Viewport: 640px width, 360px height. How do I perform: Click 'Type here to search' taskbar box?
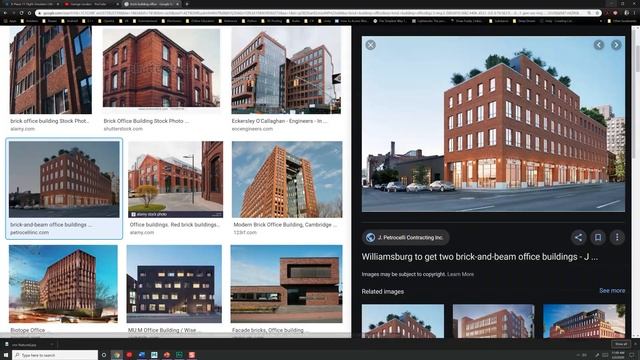pos(55,355)
